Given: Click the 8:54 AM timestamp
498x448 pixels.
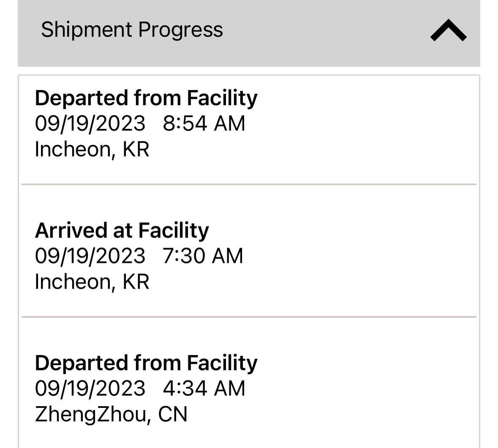Looking at the screenshot, I should tap(204, 124).
